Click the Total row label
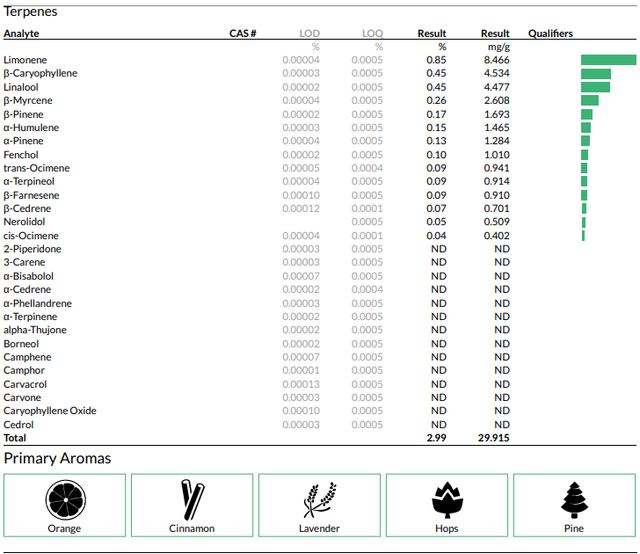The image size is (640, 554). pyautogui.click(x=15, y=438)
